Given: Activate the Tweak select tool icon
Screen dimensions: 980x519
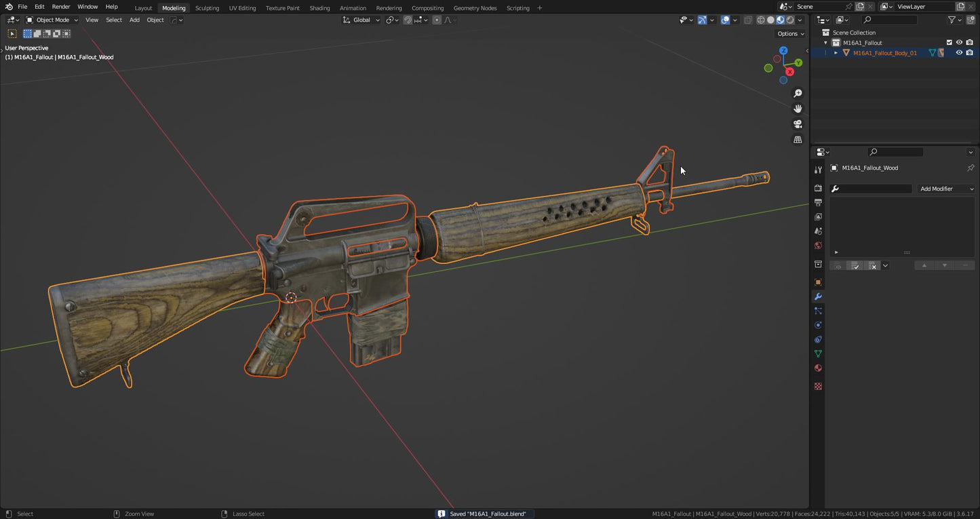Looking at the screenshot, I should pyautogui.click(x=12, y=33).
